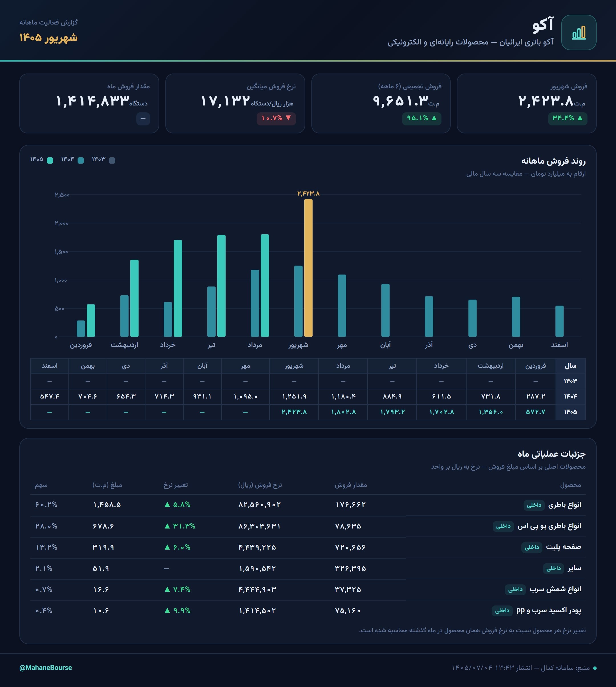
Task: Open the @MahaneBourse link
Action: (x=46, y=667)
